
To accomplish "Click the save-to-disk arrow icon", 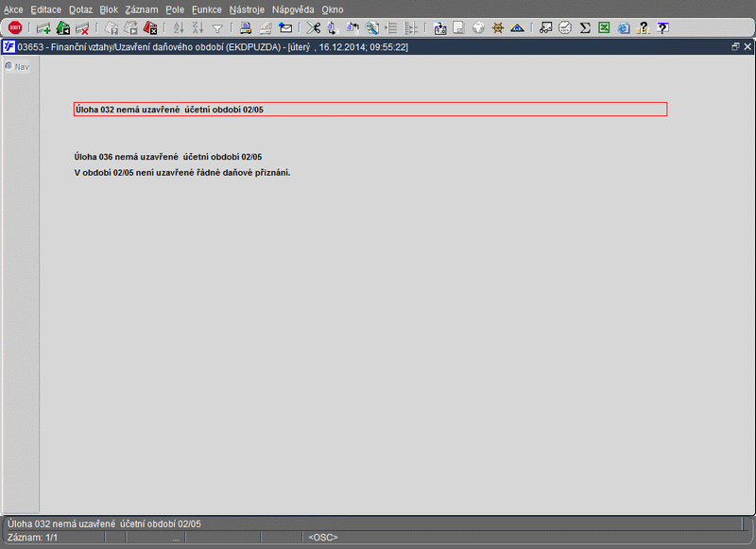I will tap(439, 28).
